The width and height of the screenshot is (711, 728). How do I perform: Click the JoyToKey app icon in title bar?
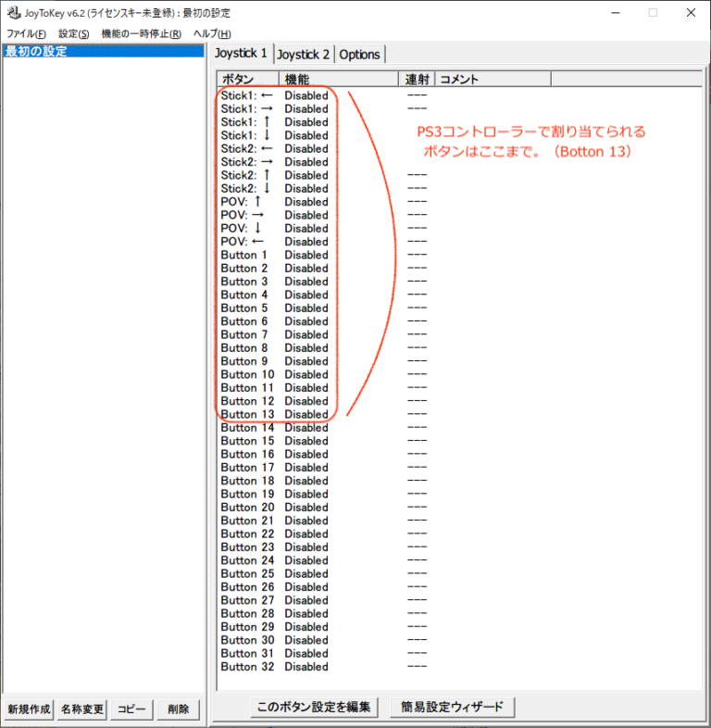tap(13, 13)
